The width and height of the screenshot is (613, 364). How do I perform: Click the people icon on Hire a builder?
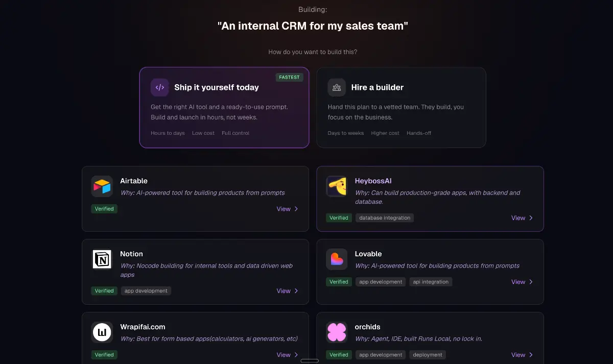click(x=337, y=87)
